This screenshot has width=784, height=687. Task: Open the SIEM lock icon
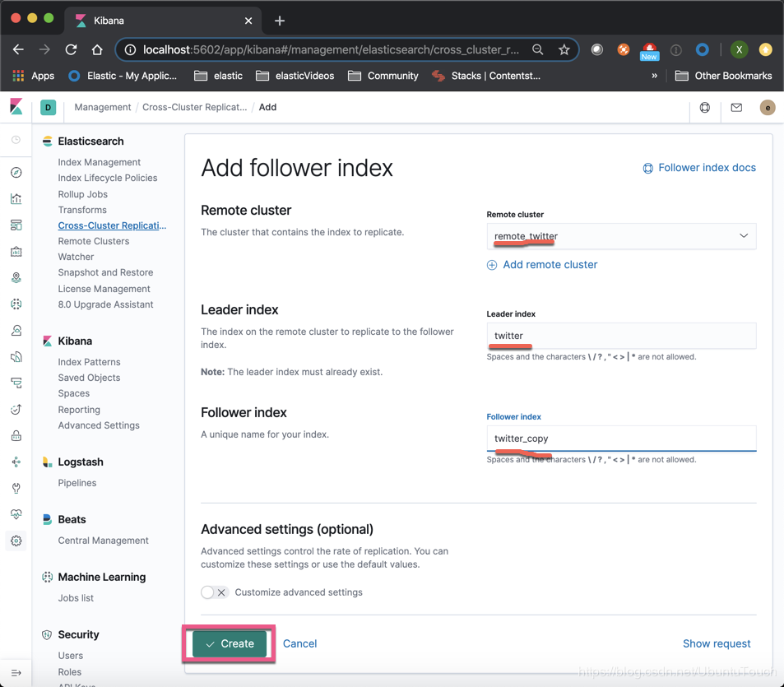16,435
